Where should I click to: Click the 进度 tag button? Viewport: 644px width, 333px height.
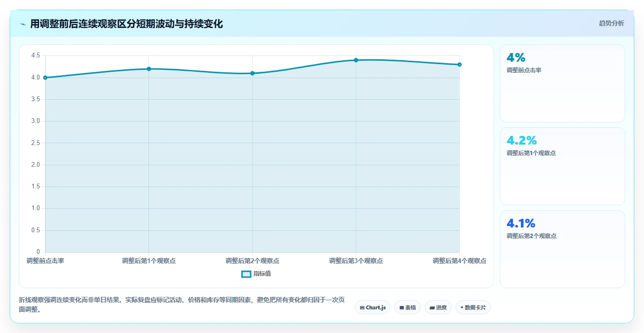point(438,307)
